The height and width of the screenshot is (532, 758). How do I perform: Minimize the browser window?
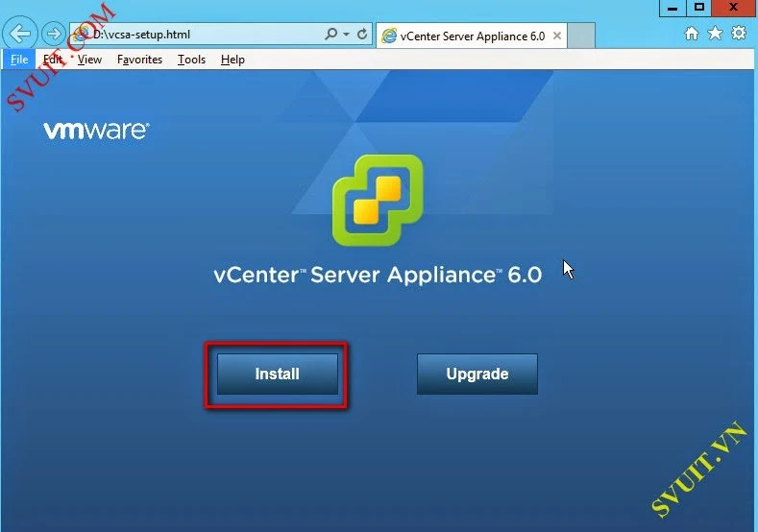tap(672, 8)
